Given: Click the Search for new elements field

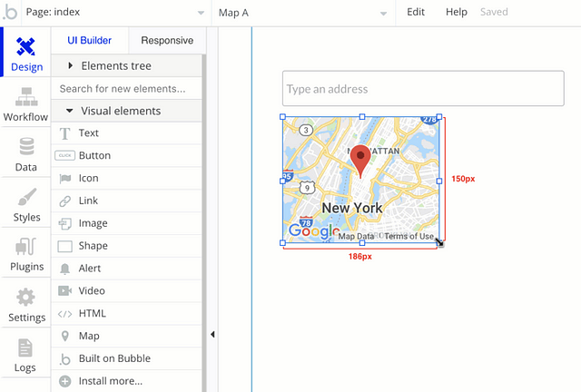Looking at the screenshot, I should pos(126,89).
